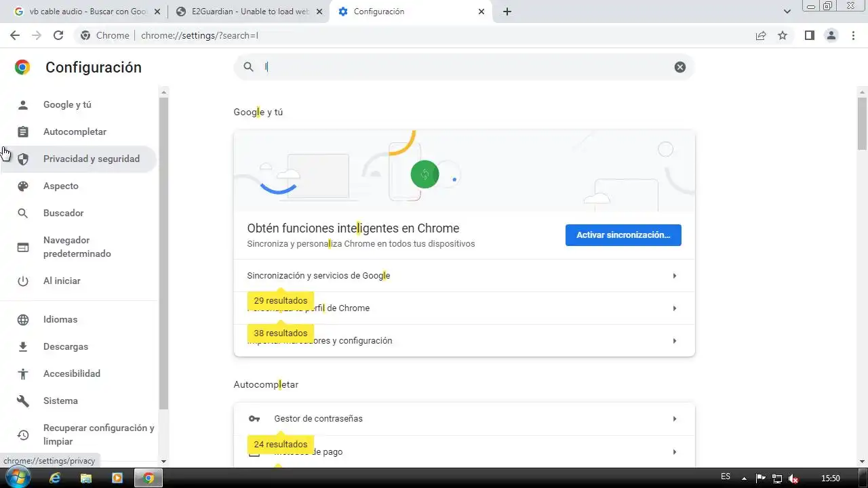Click the person icon beside Google y tú
868x488 pixels.
coord(23,104)
